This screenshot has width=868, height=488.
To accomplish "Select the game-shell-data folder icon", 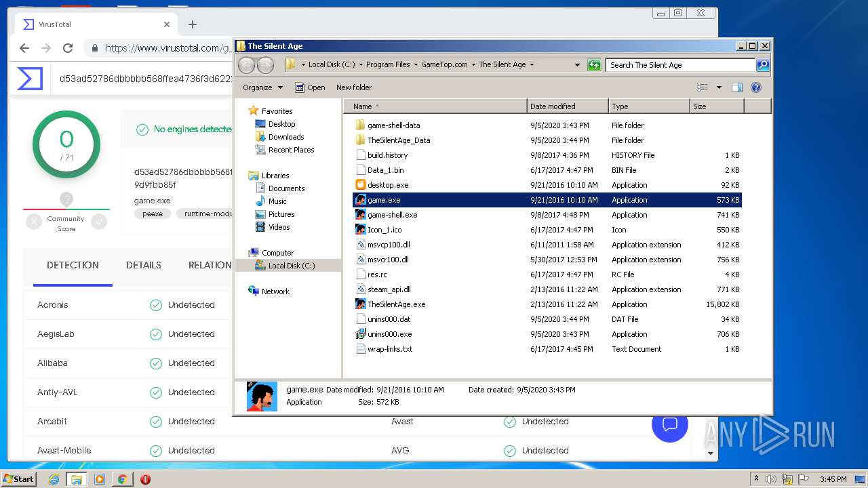I will 361,125.
